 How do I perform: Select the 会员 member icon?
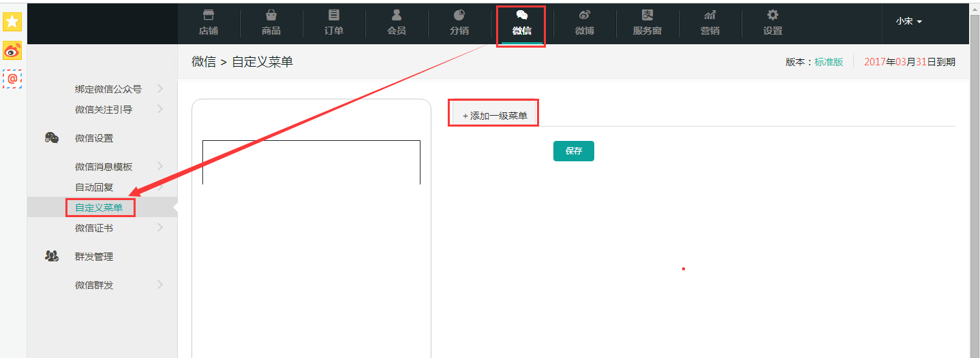397,16
